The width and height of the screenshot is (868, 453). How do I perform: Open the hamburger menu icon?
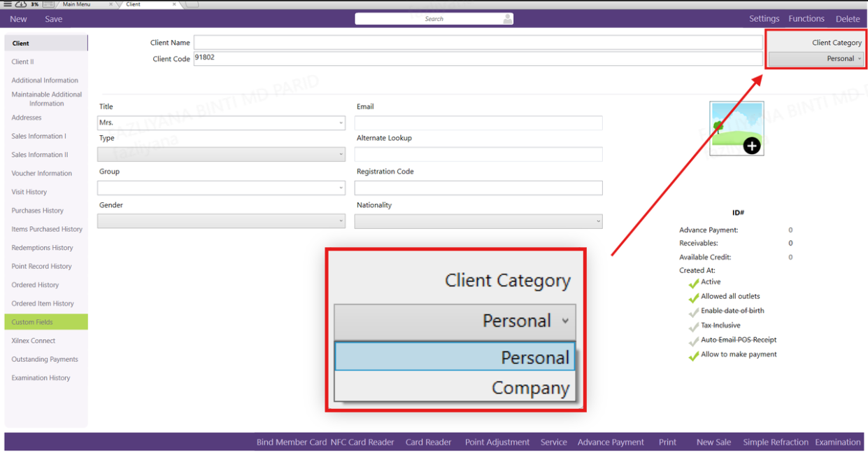(x=8, y=4)
